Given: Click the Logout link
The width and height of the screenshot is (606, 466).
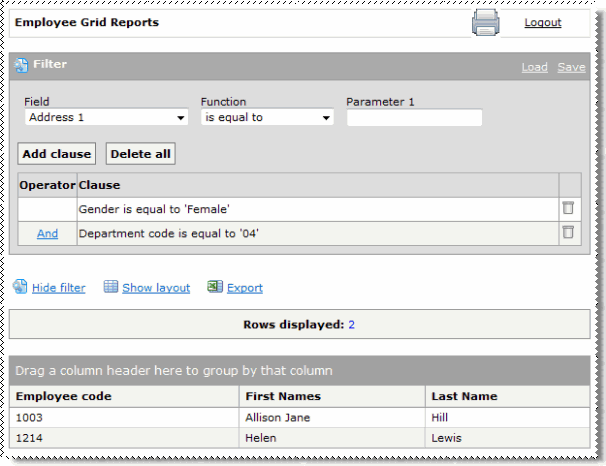Looking at the screenshot, I should [x=542, y=23].
